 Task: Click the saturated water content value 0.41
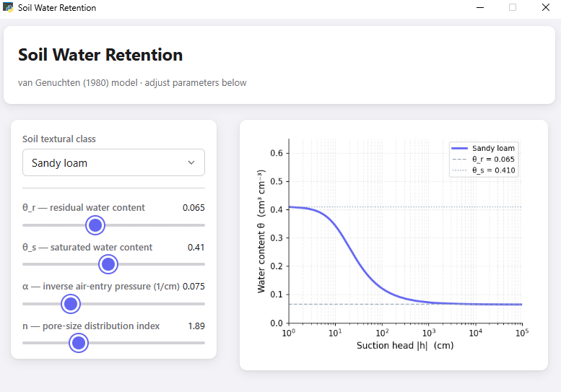click(x=196, y=248)
